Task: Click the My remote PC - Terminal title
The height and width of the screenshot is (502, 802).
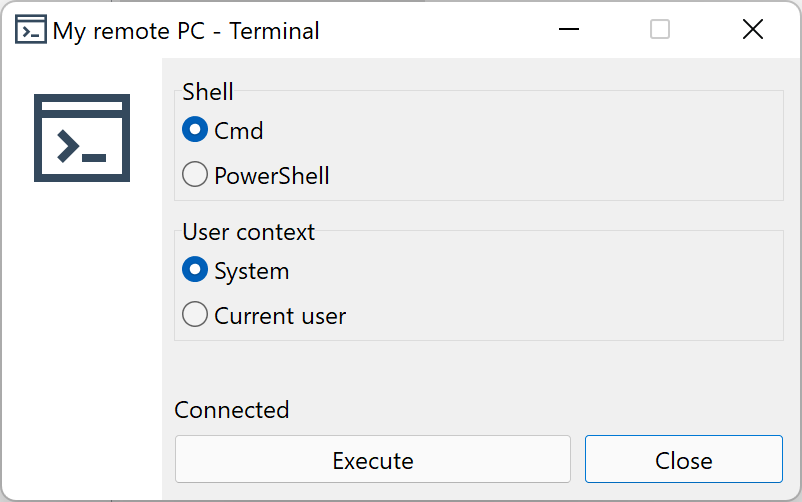Action: pyautogui.click(x=186, y=31)
